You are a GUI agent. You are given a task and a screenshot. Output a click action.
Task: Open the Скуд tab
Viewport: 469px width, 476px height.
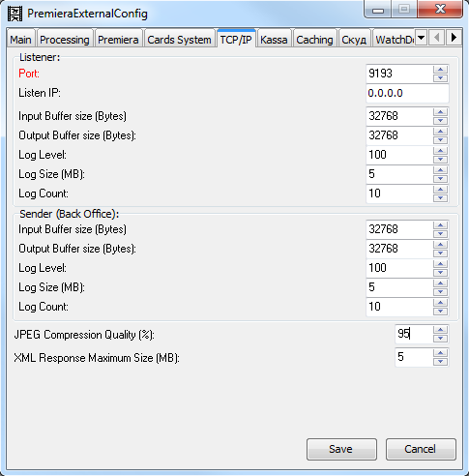coord(354,40)
